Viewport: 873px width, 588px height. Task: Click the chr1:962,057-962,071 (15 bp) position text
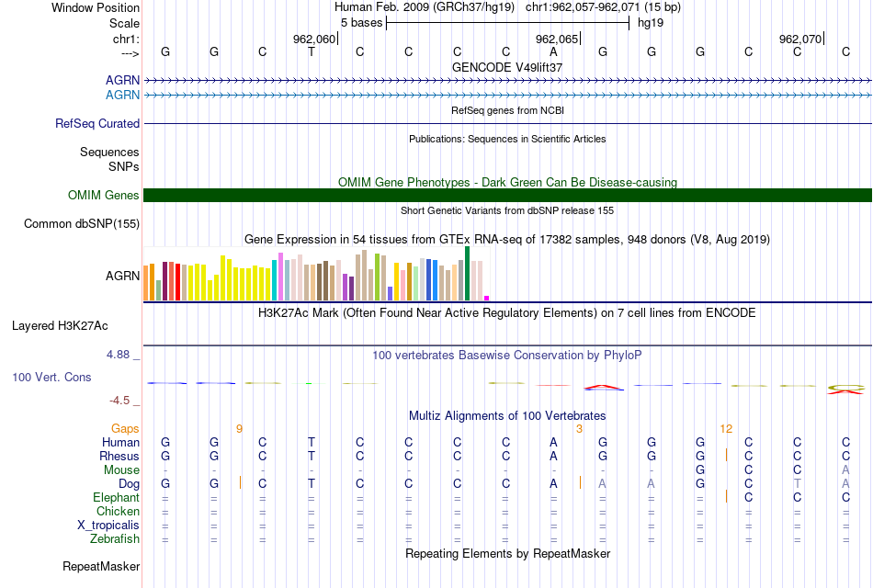pyautogui.click(x=603, y=7)
